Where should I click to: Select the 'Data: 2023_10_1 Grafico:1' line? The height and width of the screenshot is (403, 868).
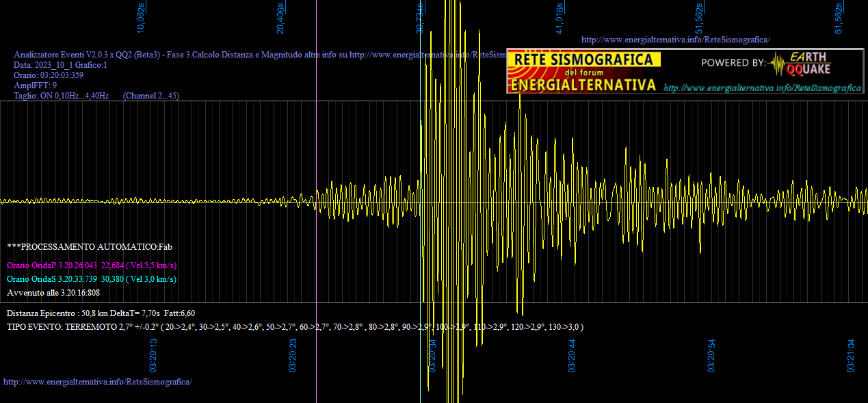pyautogui.click(x=60, y=65)
